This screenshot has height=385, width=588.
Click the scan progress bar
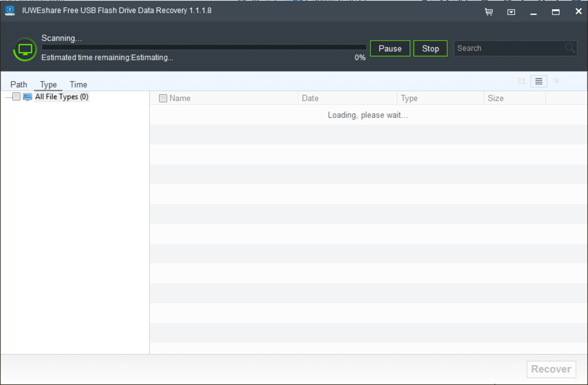coord(202,47)
